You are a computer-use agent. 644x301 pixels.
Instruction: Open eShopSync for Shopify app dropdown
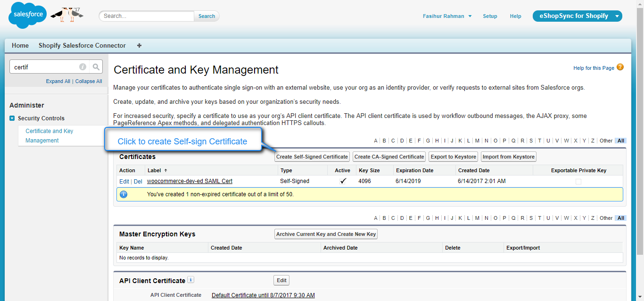tap(617, 16)
